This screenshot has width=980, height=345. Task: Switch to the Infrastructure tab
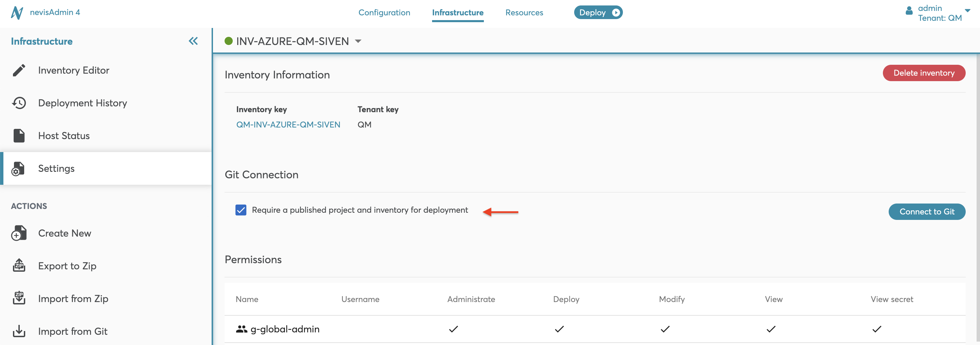[x=458, y=13]
